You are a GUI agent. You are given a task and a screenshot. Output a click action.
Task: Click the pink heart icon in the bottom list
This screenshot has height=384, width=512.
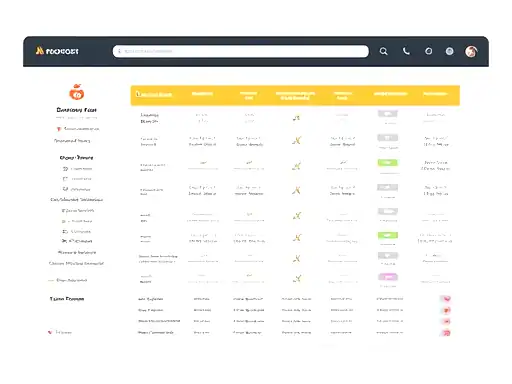pos(447,299)
